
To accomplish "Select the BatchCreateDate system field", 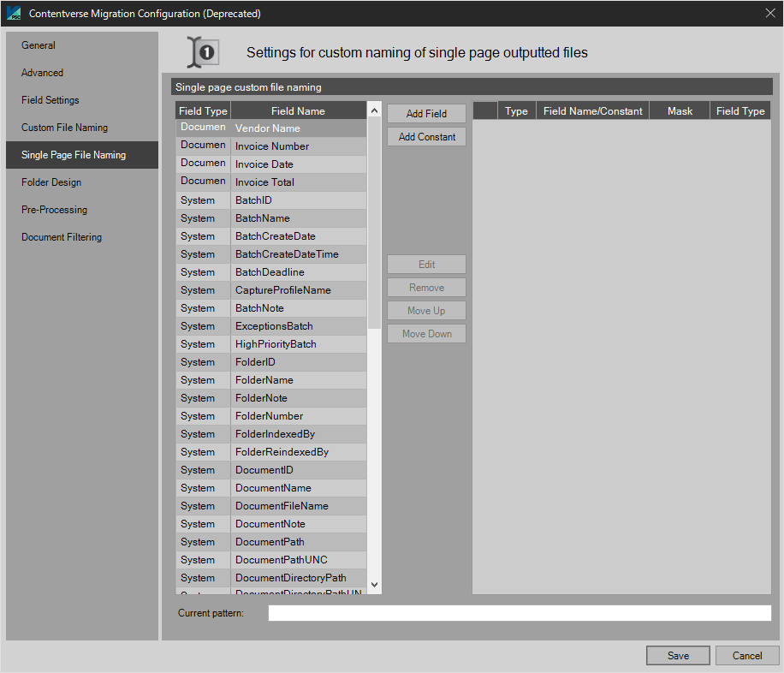I will point(271,236).
